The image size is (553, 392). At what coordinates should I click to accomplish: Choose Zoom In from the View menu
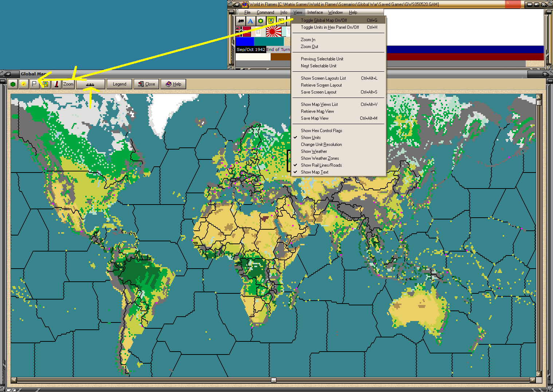point(339,40)
